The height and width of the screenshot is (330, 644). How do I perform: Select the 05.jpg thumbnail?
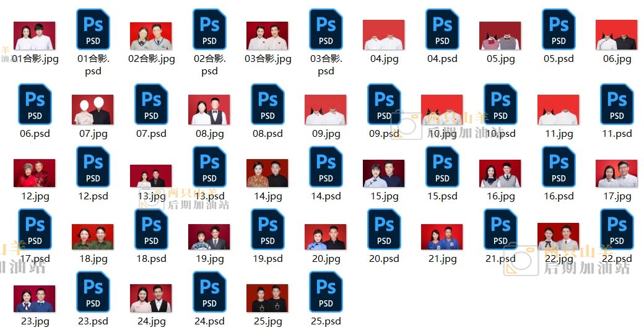pos(500,36)
